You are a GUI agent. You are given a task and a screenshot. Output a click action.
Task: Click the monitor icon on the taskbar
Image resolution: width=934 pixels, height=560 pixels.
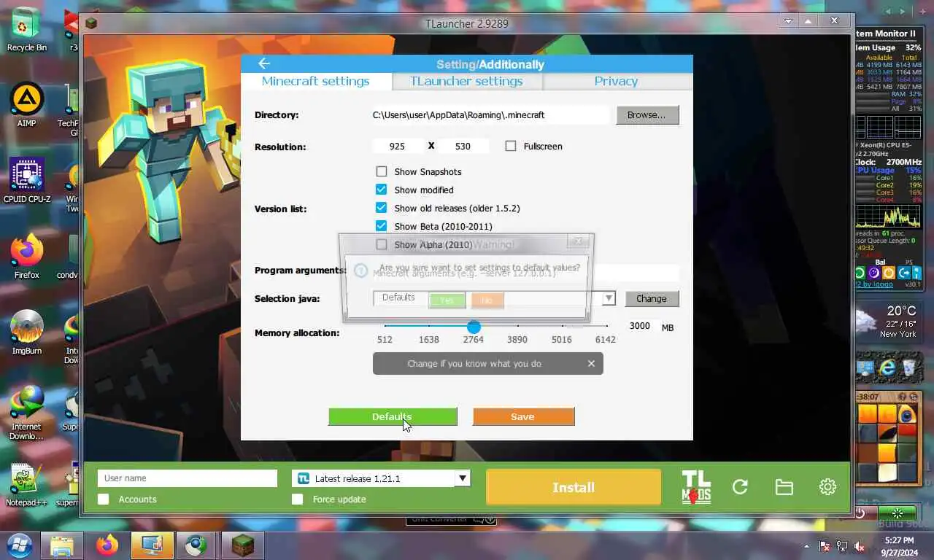[153, 545]
